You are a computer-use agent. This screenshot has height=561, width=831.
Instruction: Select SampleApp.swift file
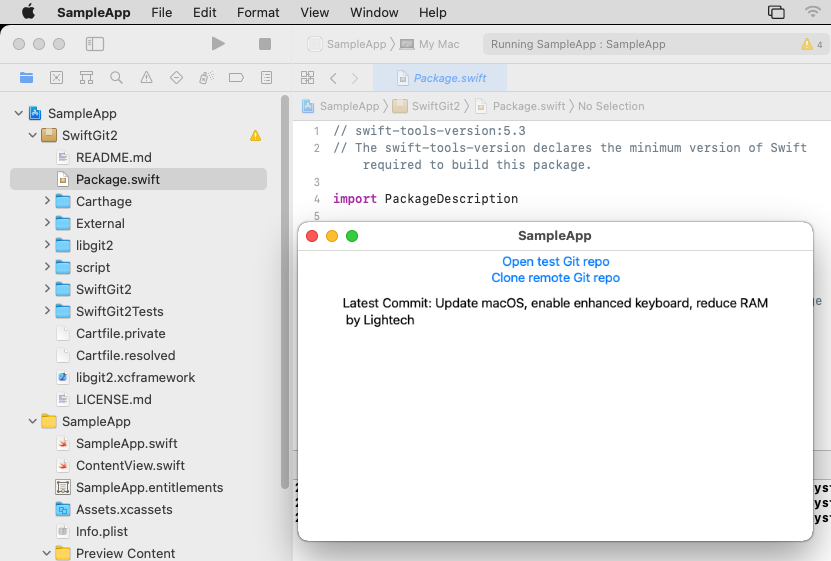tap(138, 443)
